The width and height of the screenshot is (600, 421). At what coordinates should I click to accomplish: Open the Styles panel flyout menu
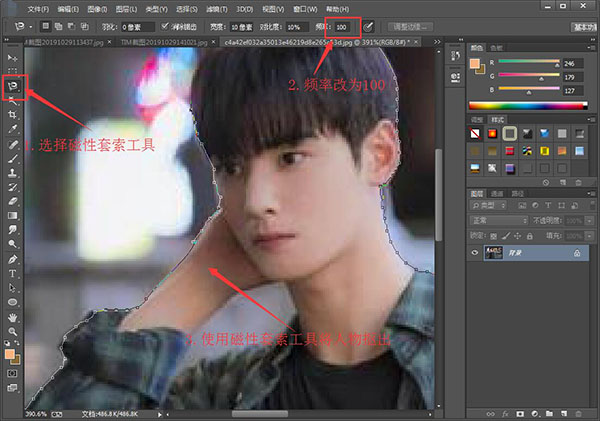point(591,120)
